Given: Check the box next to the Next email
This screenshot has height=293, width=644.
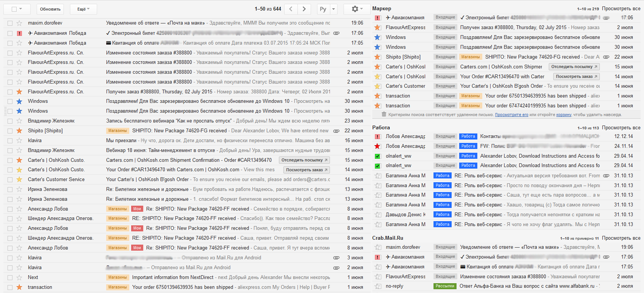Looking at the screenshot, I should point(10,277).
